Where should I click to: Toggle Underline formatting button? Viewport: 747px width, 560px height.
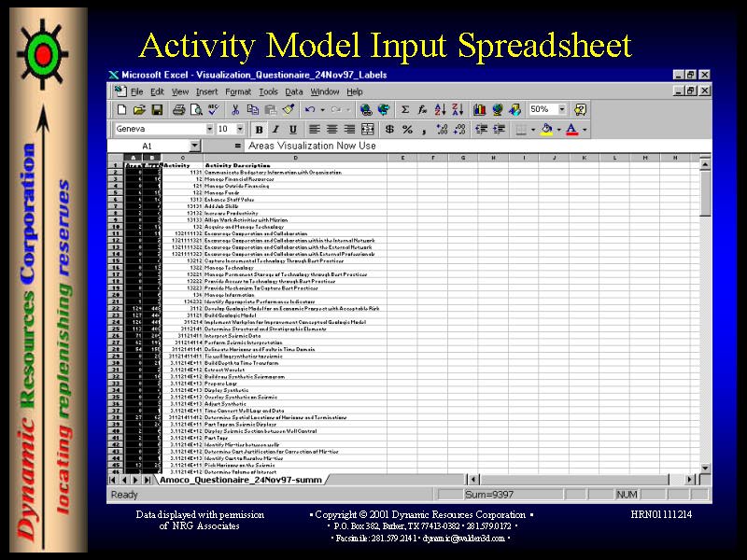[292, 130]
